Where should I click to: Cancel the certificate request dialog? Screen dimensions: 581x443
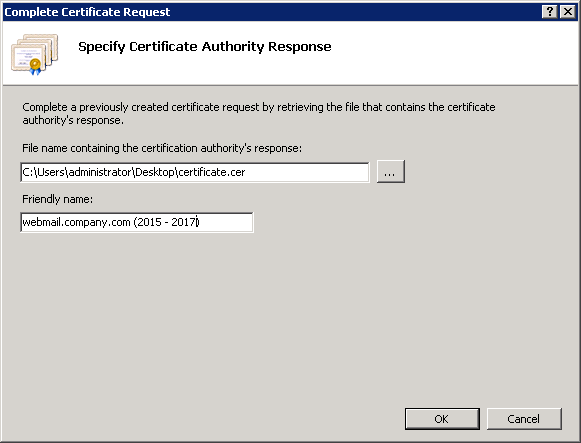tap(524, 419)
